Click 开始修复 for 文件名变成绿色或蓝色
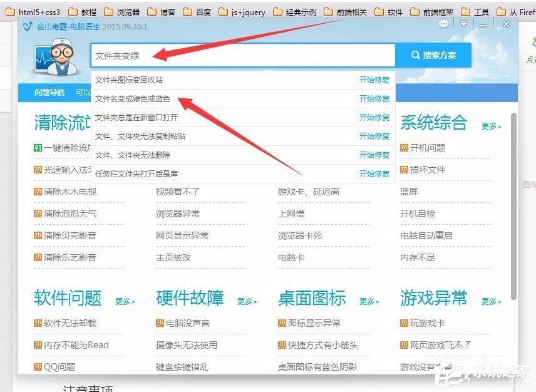The image size is (536, 392). click(x=374, y=98)
